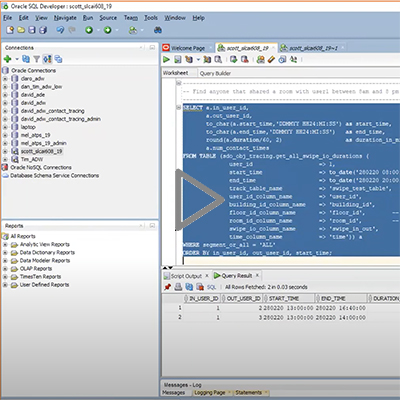This screenshot has width=400, height=400.
Task: Select the scott_slcai608_19 connection
Action: pos(41,151)
